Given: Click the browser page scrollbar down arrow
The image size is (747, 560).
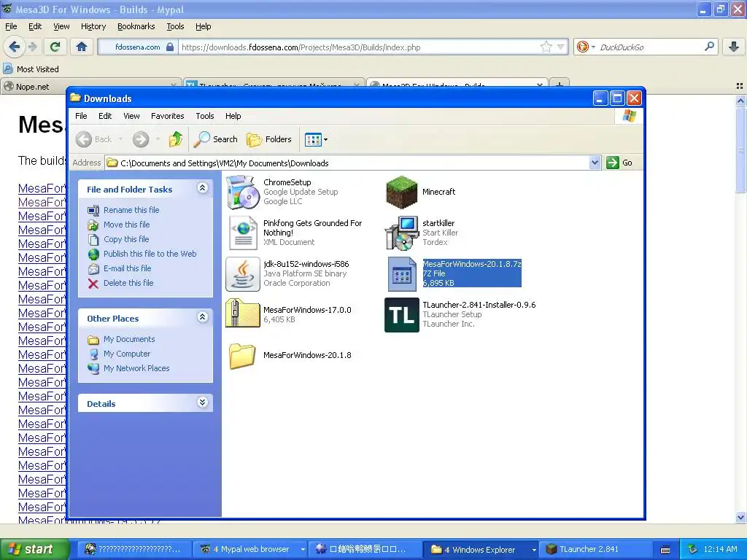Looking at the screenshot, I should coord(740,517).
